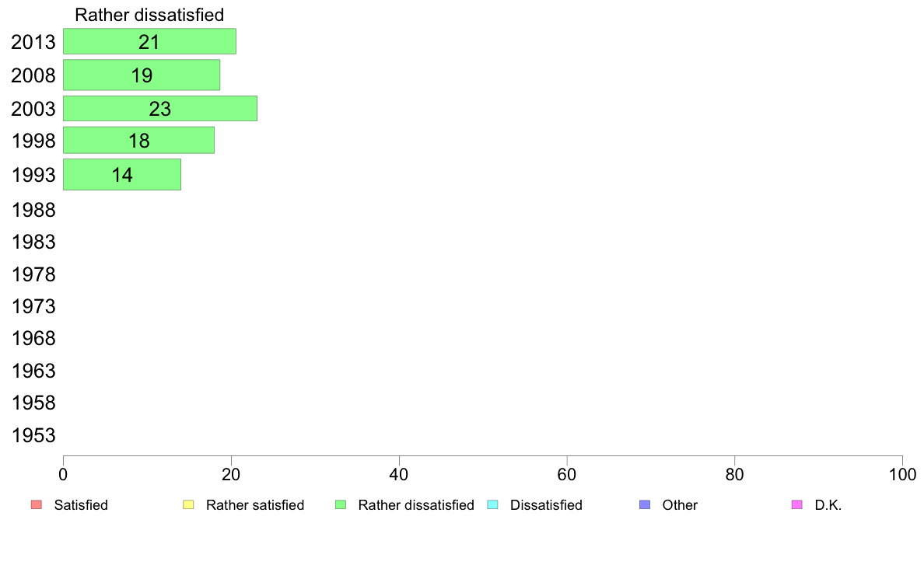Click the yellow Rather satisfied legend swatch

pos(188,505)
